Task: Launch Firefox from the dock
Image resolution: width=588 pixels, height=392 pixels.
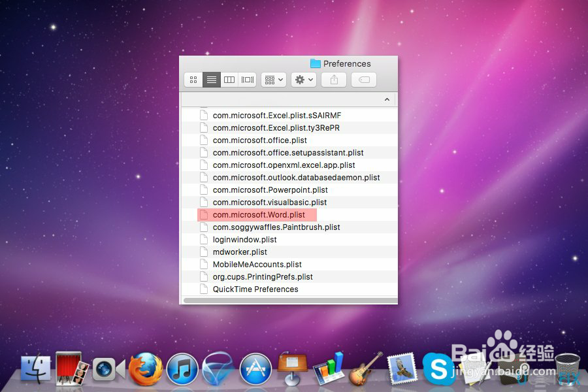Action: (146, 369)
